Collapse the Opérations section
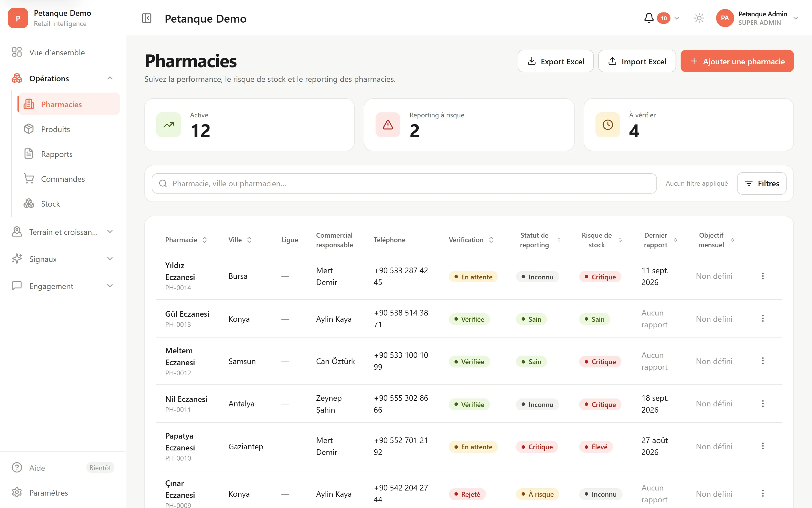The image size is (812, 508). tap(110, 78)
